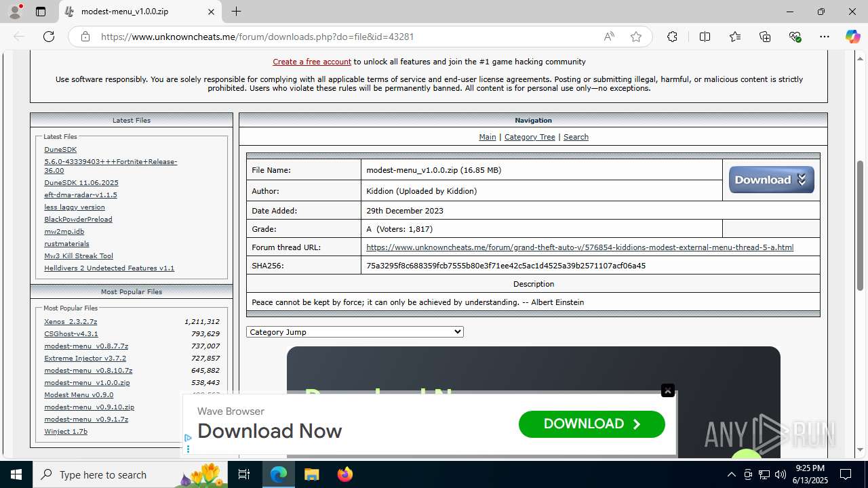
Task: Click the green Wave Browser DOWNLOAD button
Action: (591, 424)
